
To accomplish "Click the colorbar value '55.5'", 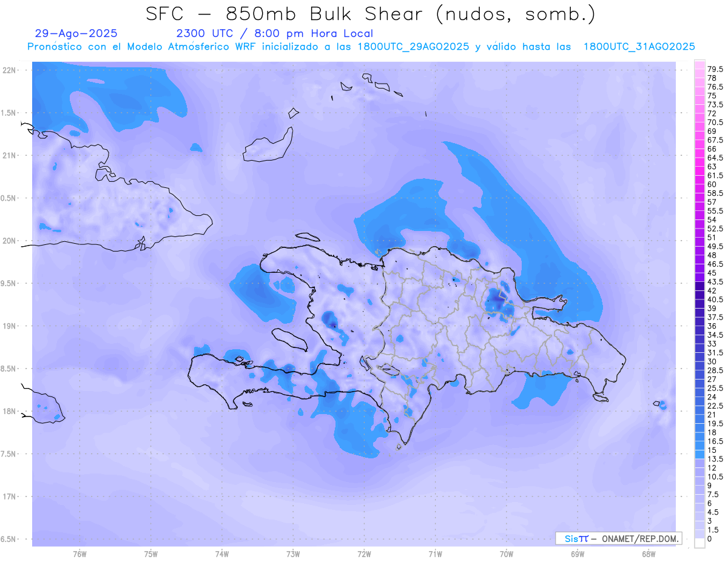I will 715,210.
